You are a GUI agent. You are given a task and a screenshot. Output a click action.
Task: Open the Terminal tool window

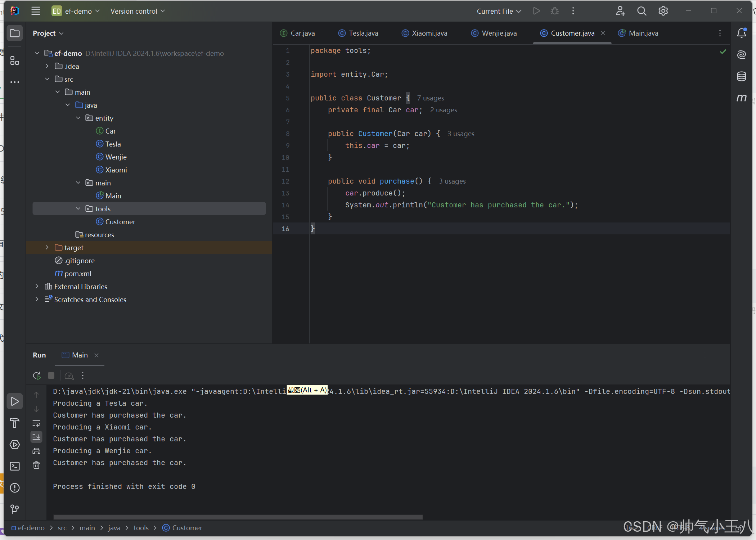pyautogui.click(x=15, y=466)
